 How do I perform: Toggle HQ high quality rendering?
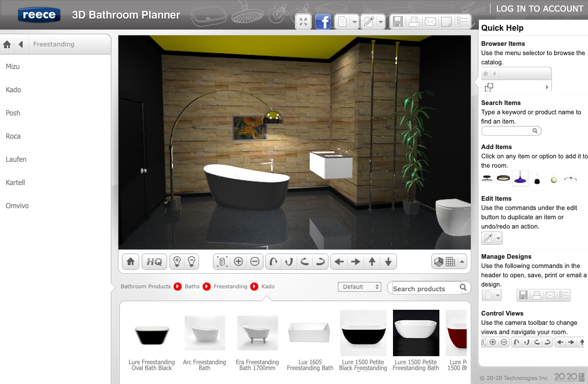click(154, 262)
